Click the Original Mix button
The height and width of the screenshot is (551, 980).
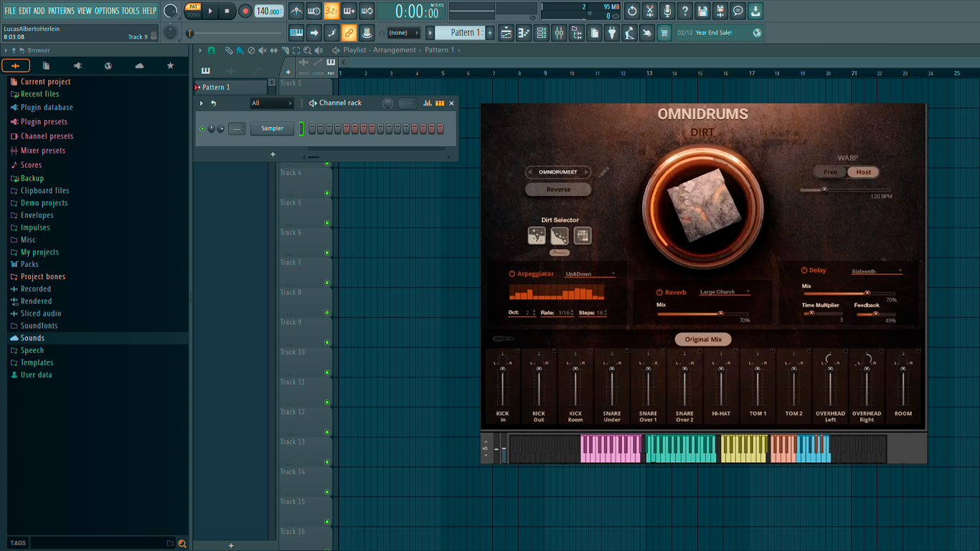coord(703,339)
